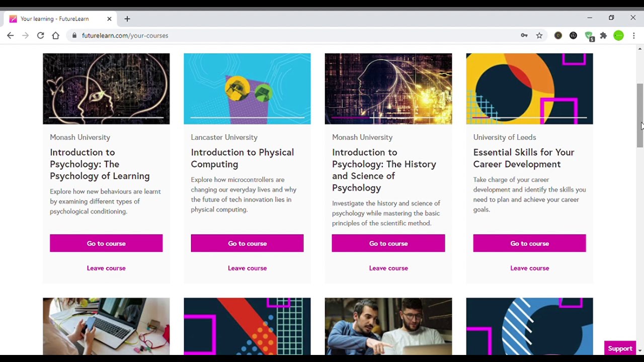Click the scrollbar up arrow
The height and width of the screenshot is (362, 644).
coord(640,49)
